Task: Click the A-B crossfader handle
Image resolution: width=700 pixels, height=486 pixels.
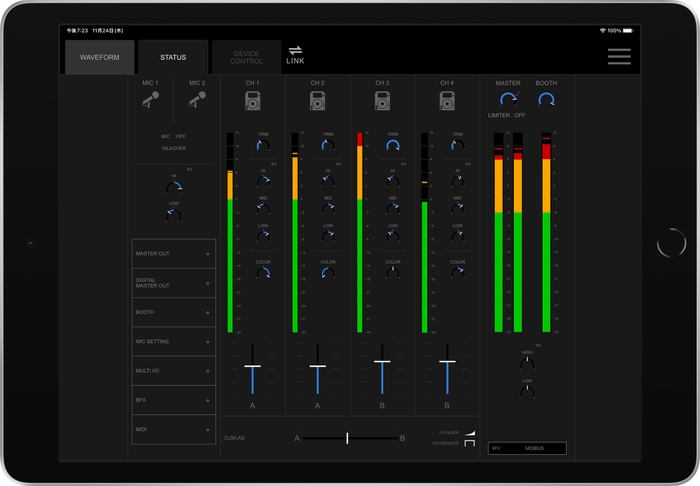Action: click(347, 438)
